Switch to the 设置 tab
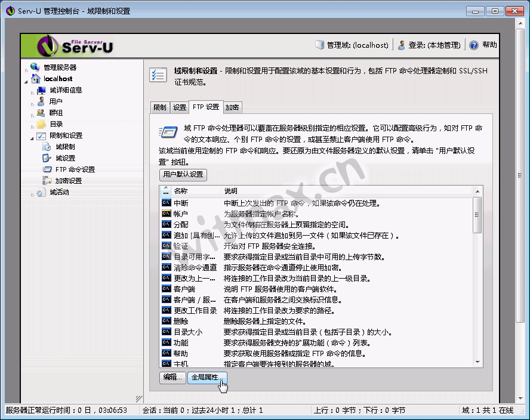Image resolution: width=530 pixels, height=420 pixels. 180,107
